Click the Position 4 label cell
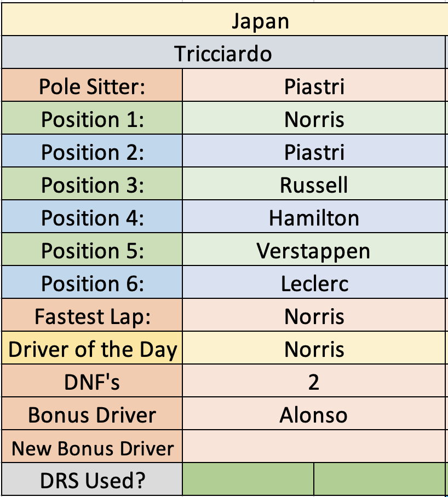The width and height of the screenshot is (448, 497). click(92, 217)
